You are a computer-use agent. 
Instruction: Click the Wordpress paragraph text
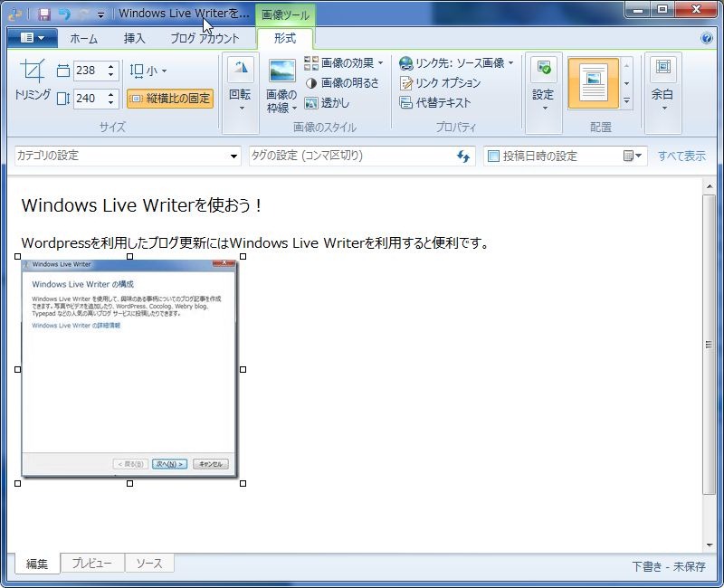point(255,242)
